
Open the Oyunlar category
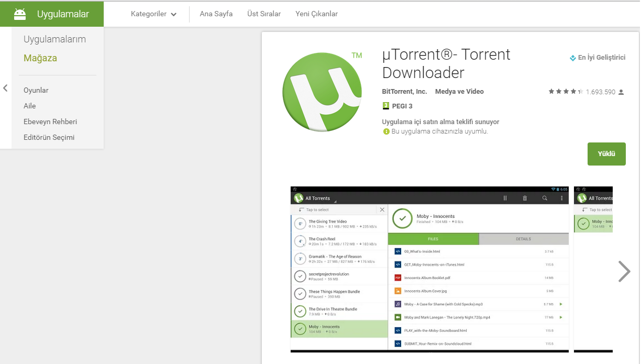pos(36,90)
